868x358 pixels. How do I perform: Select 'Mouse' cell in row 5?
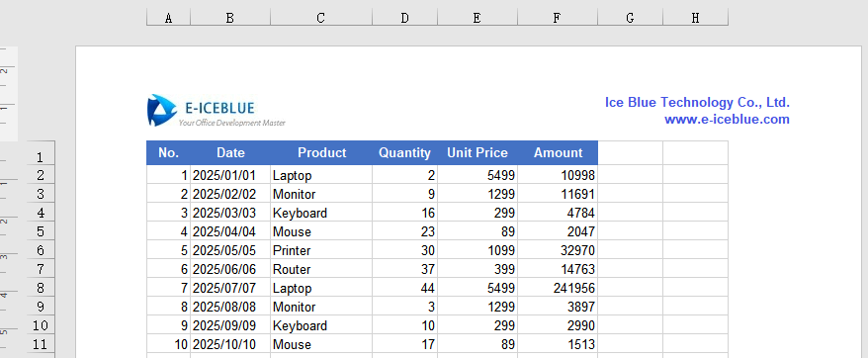click(321, 231)
